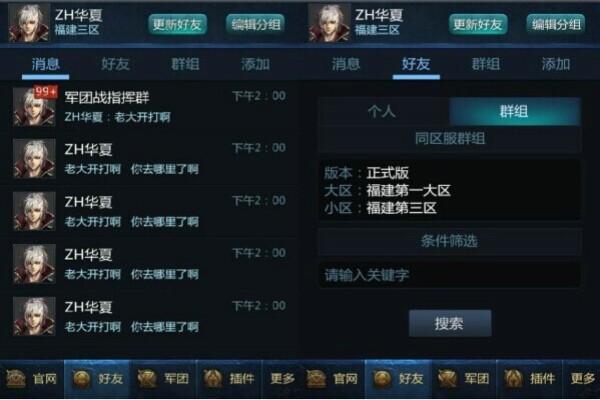This screenshot has width=600, height=400.
Task: Open 官网 icon in left bottom bar
Action: point(16,379)
